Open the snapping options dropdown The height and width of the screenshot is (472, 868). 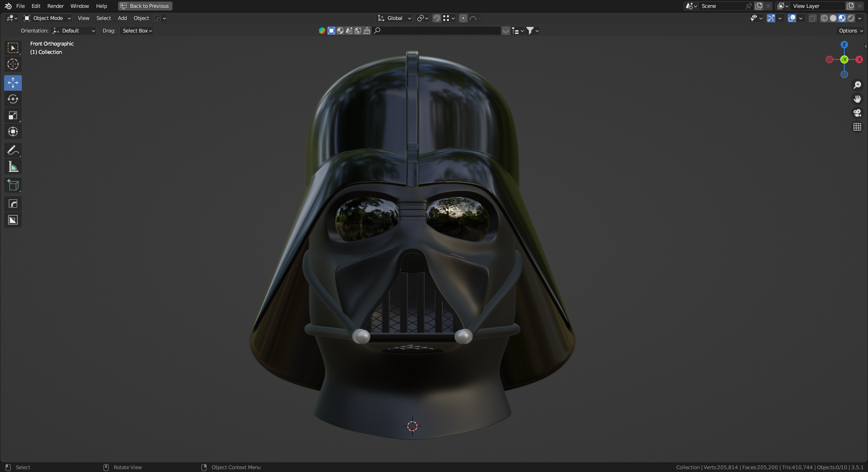coord(449,18)
